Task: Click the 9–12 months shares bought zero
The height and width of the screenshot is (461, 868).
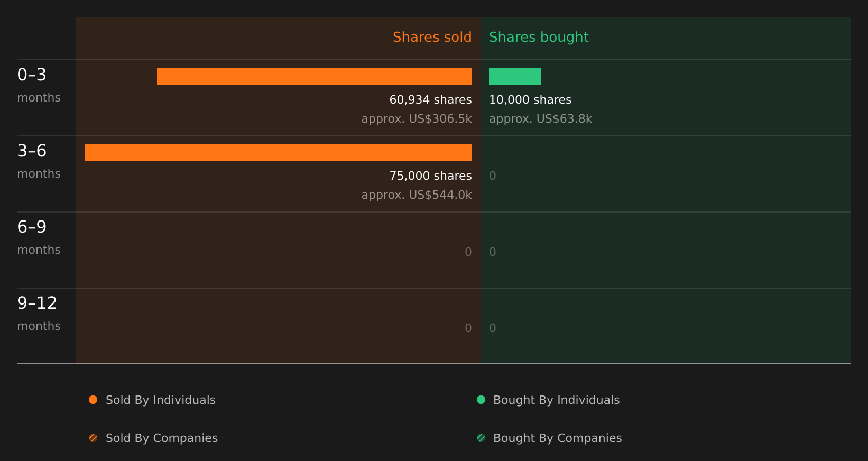Action: (x=493, y=328)
